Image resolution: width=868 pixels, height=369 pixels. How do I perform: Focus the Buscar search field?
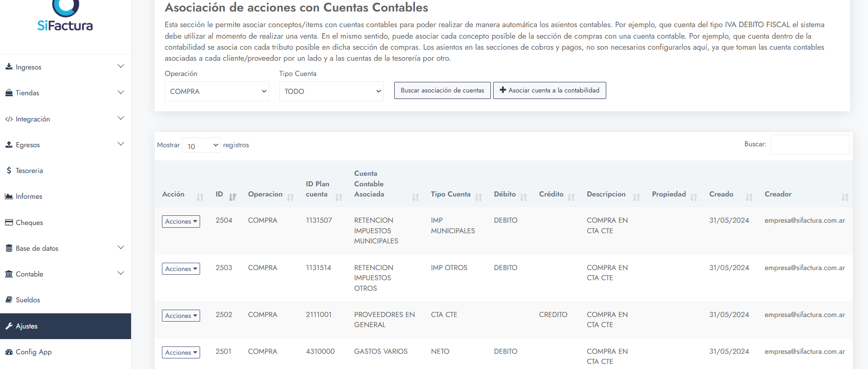point(810,144)
